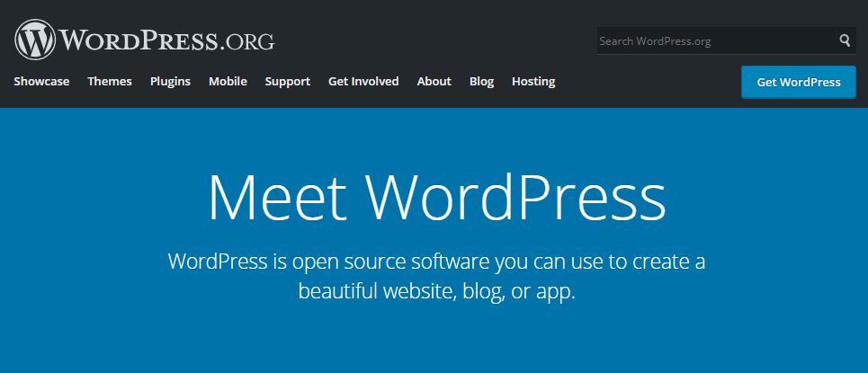The image size is (868, 373).
Task: Click the Meet WordPress headline
Action: coord(437,199)
